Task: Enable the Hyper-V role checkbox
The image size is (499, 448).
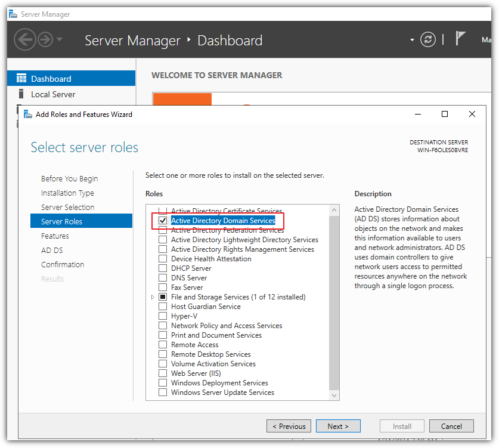Action: click(x=163, y=316)
